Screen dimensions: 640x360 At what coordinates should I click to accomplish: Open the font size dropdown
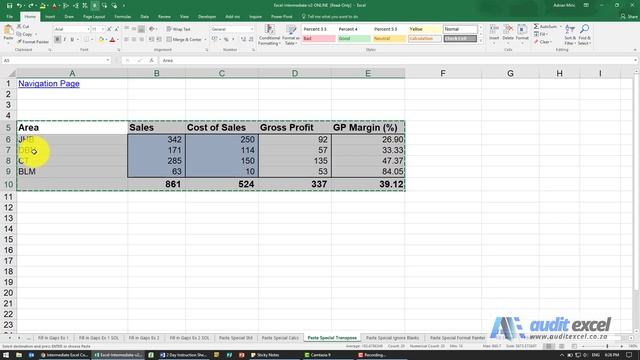(x=102, y=29)
